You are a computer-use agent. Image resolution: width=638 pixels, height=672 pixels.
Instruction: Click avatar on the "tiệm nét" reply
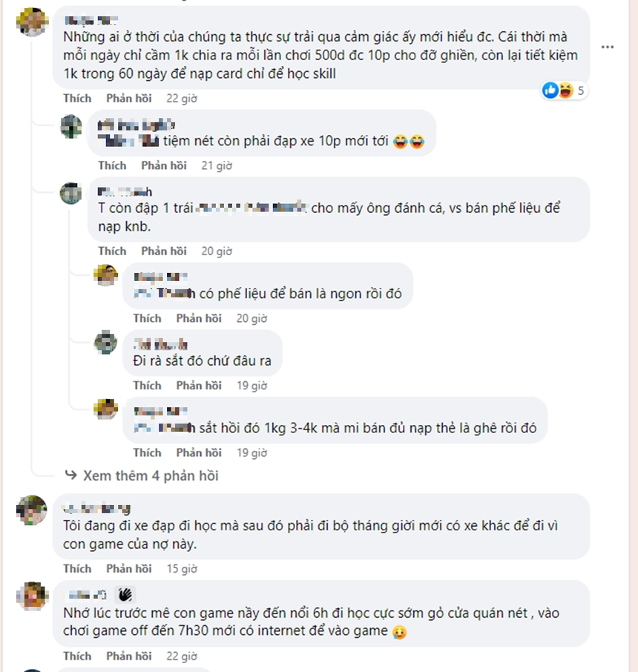tap(71, 125)
